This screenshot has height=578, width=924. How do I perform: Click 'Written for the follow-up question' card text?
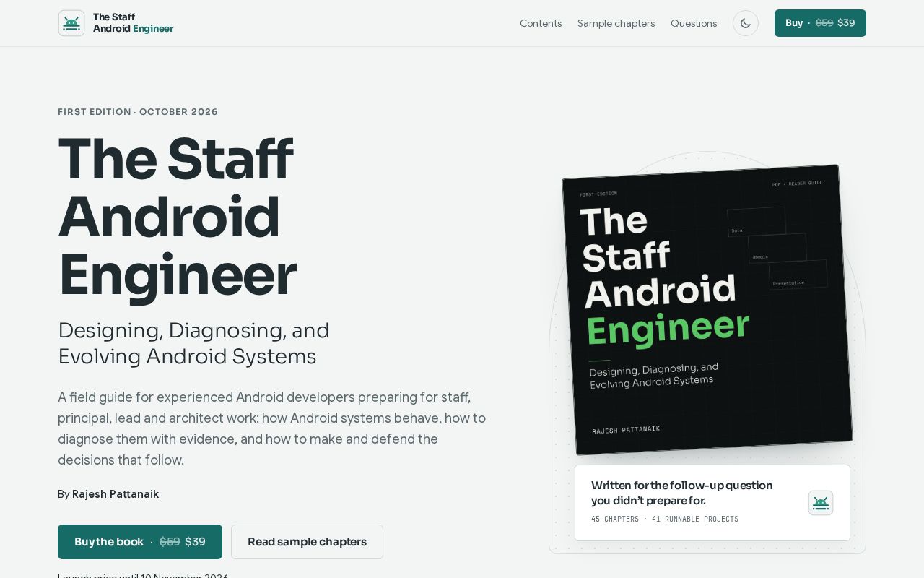click(x=682, y=493)
